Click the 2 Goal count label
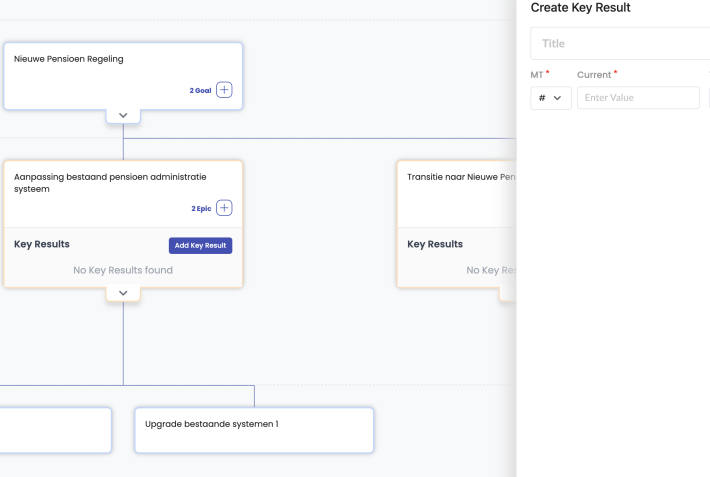 tap(200, 90)
